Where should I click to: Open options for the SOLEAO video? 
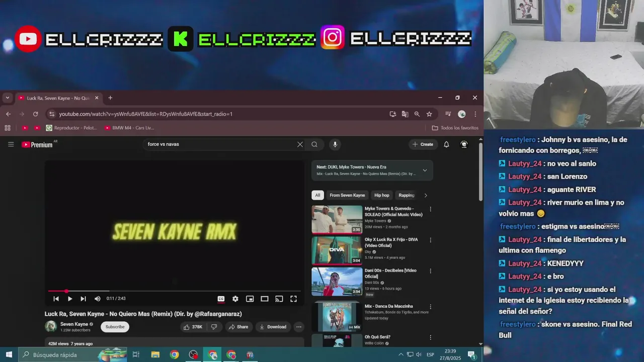tap(430, 209)
